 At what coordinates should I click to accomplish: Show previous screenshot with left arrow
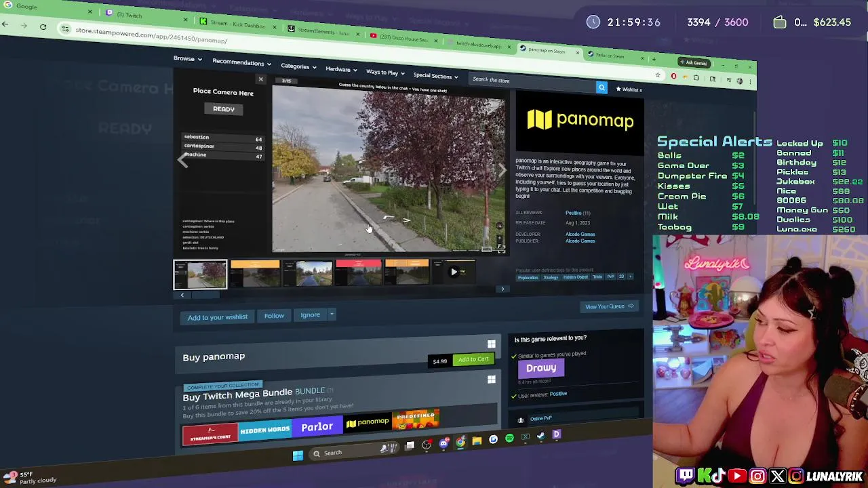click(x=182, y=161)
